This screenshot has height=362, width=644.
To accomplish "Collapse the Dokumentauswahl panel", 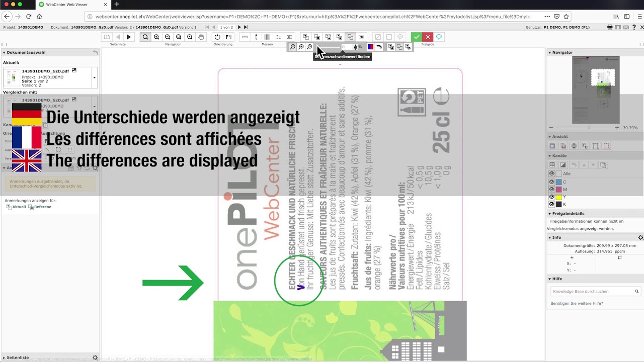I will coord(4,52).
